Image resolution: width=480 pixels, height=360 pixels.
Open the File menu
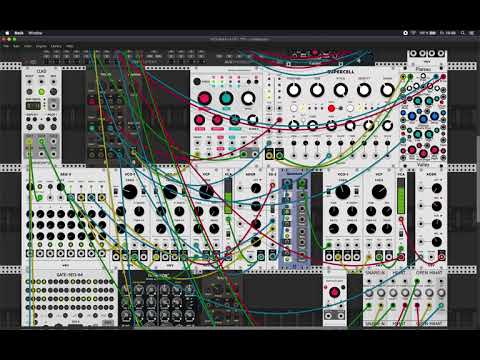[x=6, y=46]
